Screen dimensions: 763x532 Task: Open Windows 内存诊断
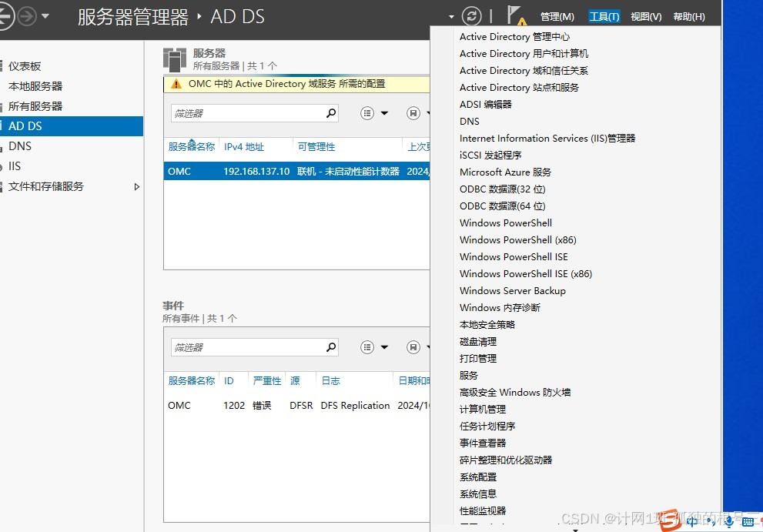pos(500,308)
